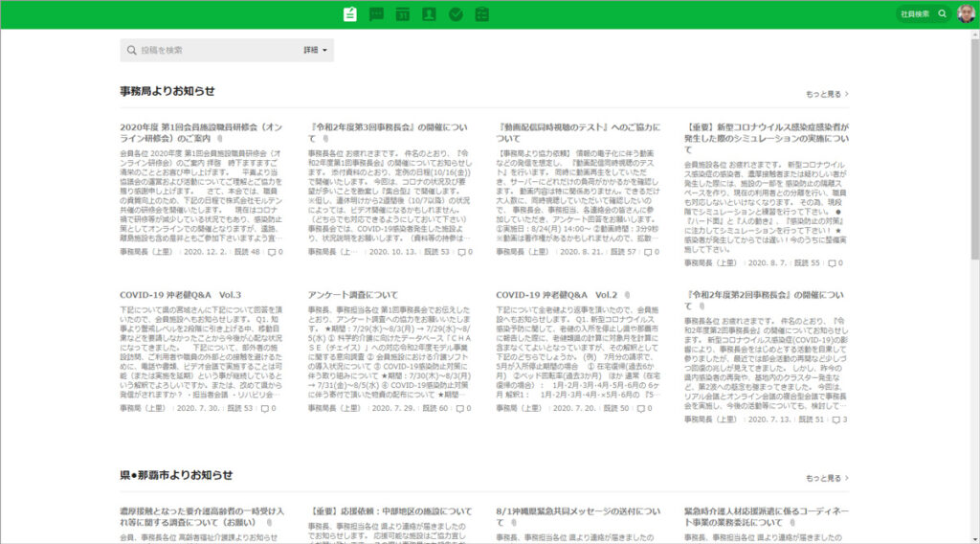This screenshot has width=980, height=544.
Task: Open the user profile avatar
Action: point(965,14)
